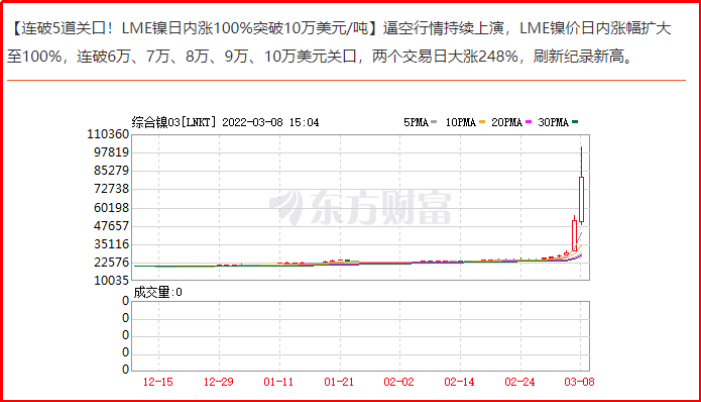Click the y-axis value 60198
The image size is (701, 402).
click(x=111, y=207)
